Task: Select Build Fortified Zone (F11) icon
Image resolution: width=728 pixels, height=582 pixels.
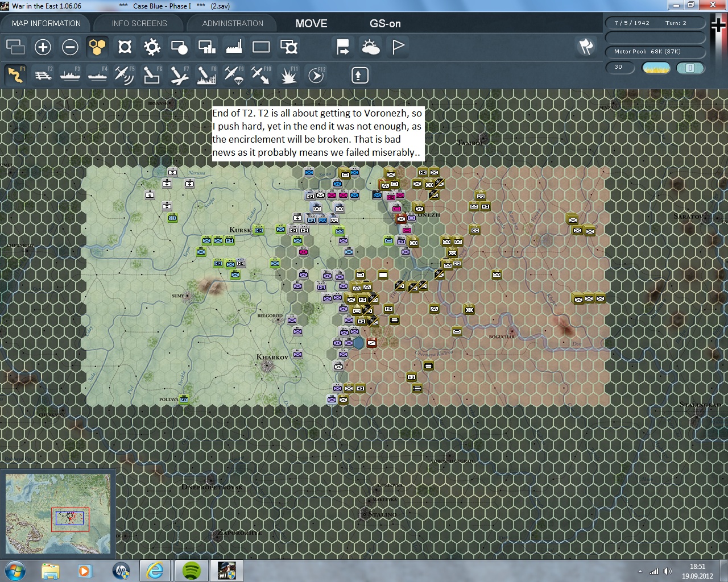Action: [288, 75]
